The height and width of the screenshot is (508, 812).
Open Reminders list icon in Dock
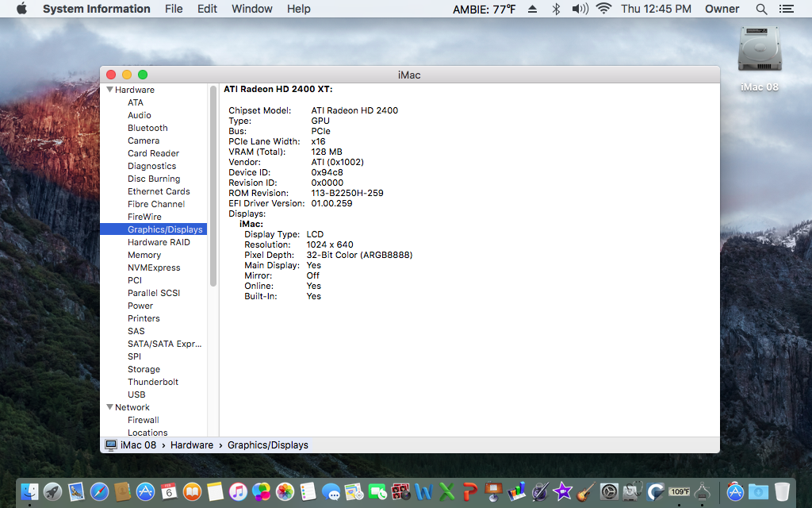point(308,491)
